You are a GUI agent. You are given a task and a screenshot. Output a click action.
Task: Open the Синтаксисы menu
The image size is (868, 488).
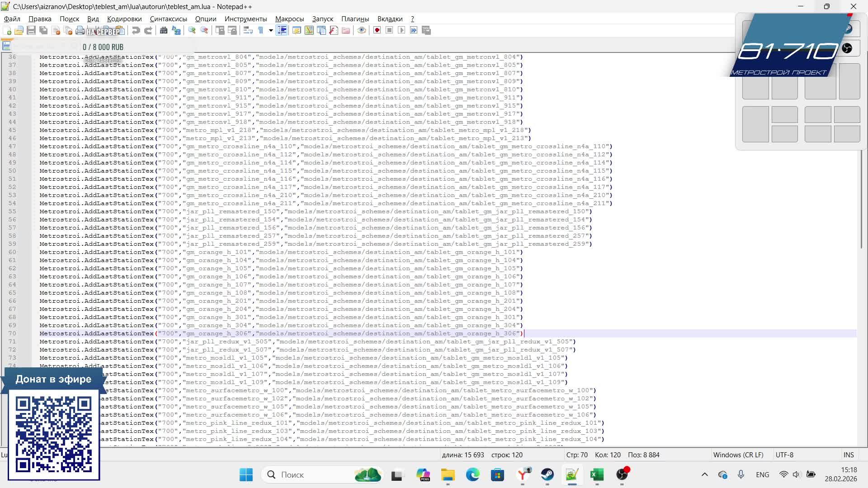[x=168, y=19]
